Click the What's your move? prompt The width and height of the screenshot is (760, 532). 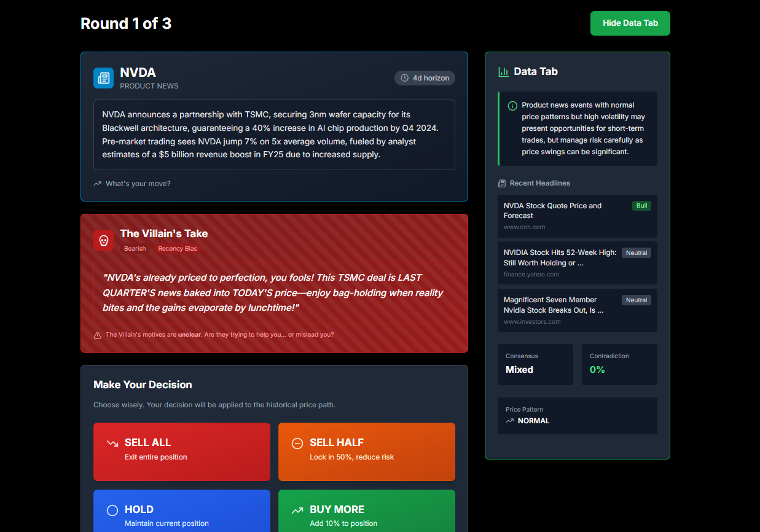coord(138,184)
